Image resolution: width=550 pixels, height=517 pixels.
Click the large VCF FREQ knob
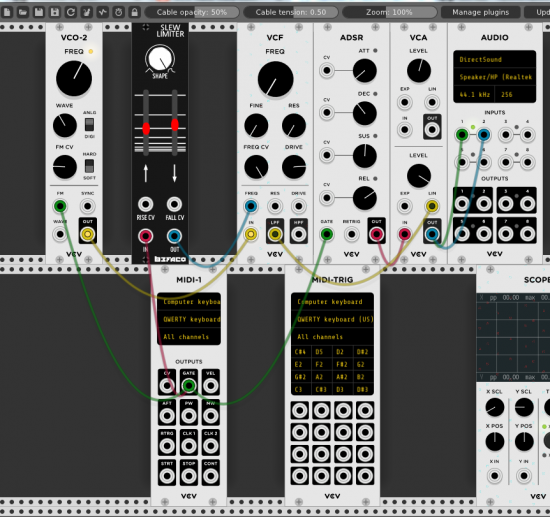click(x=275, y=79)
